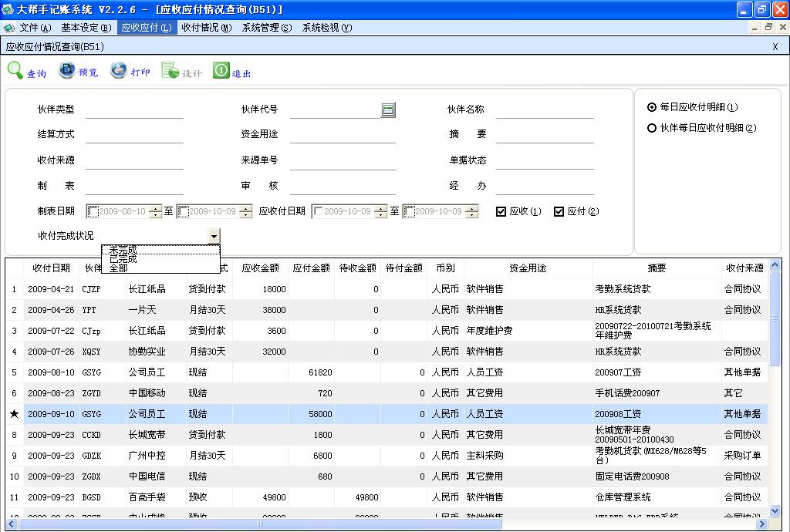Click the 应收金额 column header
The width and height of the screenshot is (790, 532).
tap(260, 268)
